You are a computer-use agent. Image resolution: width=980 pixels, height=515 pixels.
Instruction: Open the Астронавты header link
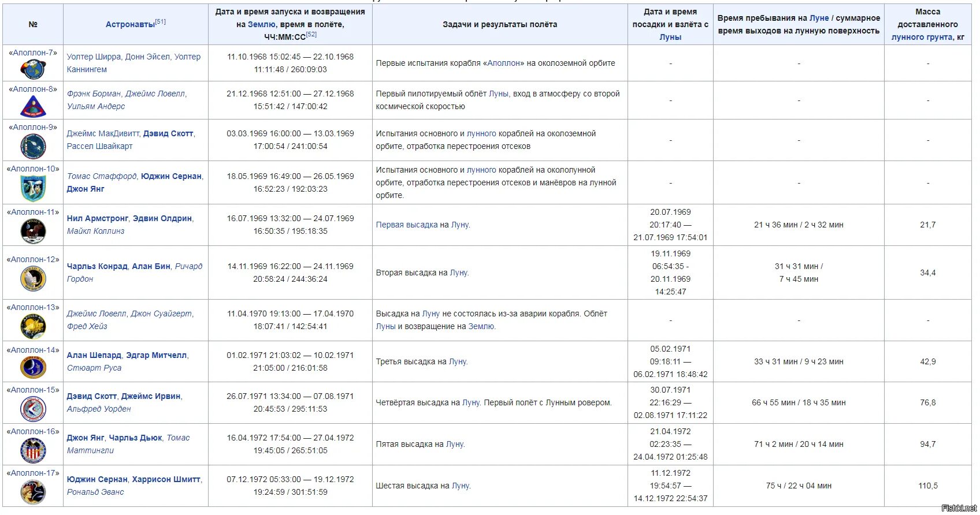pyautogui.click(x=130, y=24)
